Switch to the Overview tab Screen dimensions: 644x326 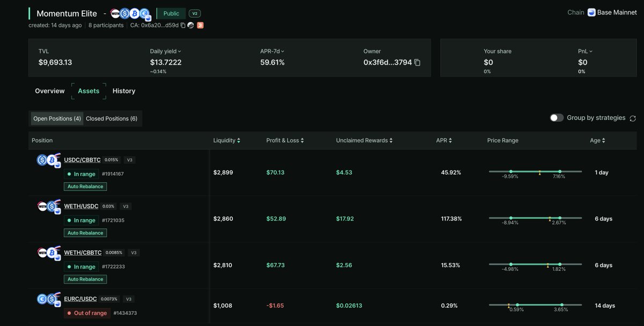point(50,91)
